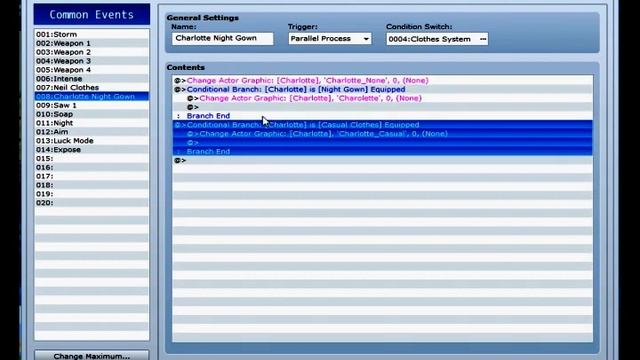
Task: Select common event 014:Expose
Action: coord(92,150)
